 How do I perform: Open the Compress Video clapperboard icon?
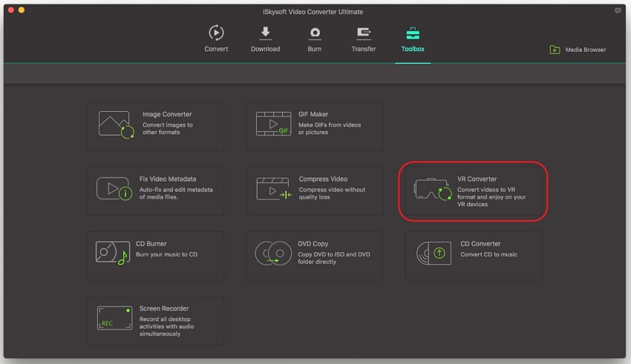point(274,189)
